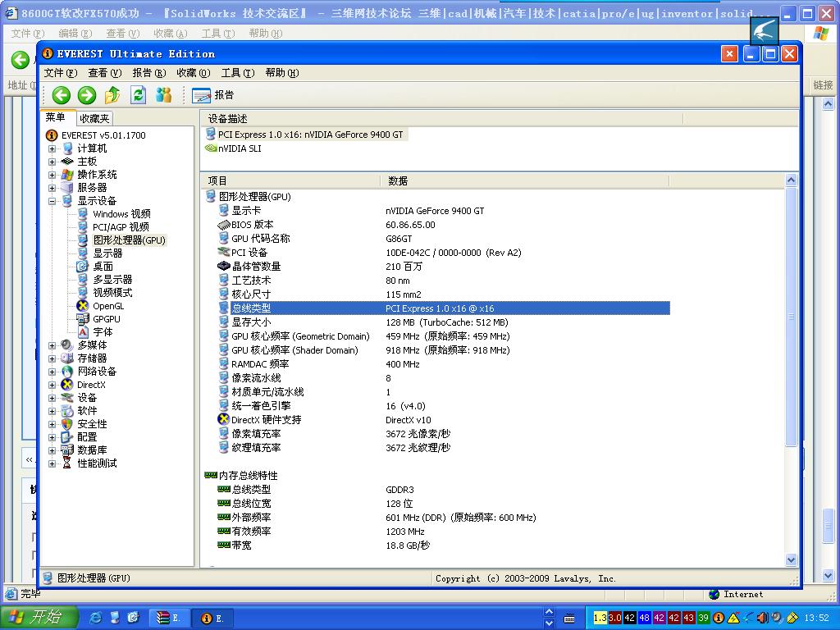The width and height of the screenshot is (840, 630).
Task: Click the users/favorites toolbar icon
Action: pyautogui.click(x=163, y=95)
